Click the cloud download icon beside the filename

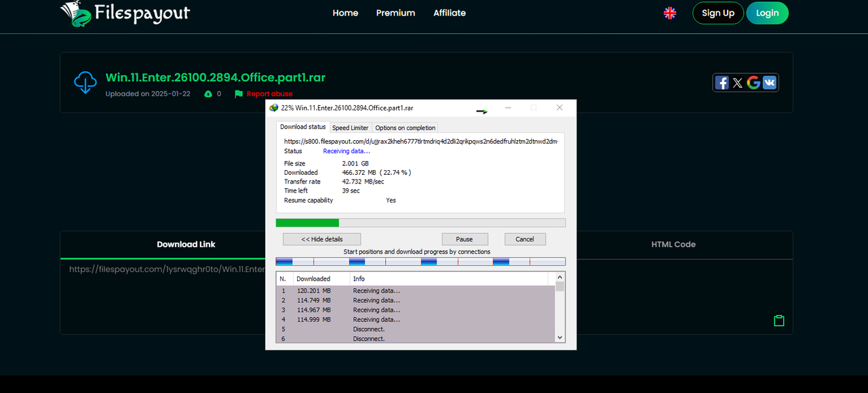click(x=85, y=82)
